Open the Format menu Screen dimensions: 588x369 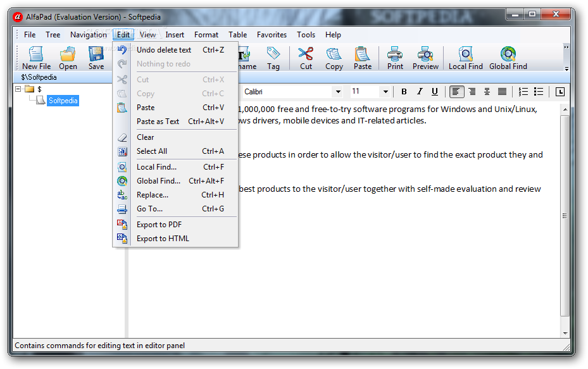(206, 35)
